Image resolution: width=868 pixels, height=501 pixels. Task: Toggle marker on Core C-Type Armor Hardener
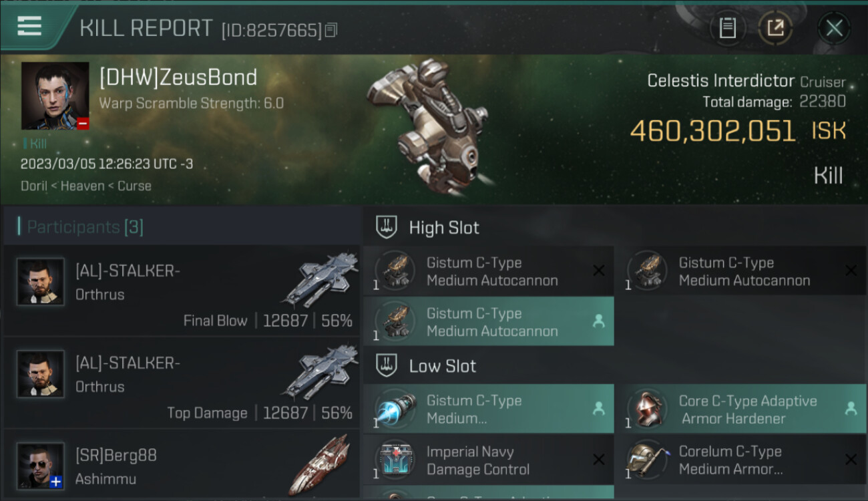pos(851,408)
